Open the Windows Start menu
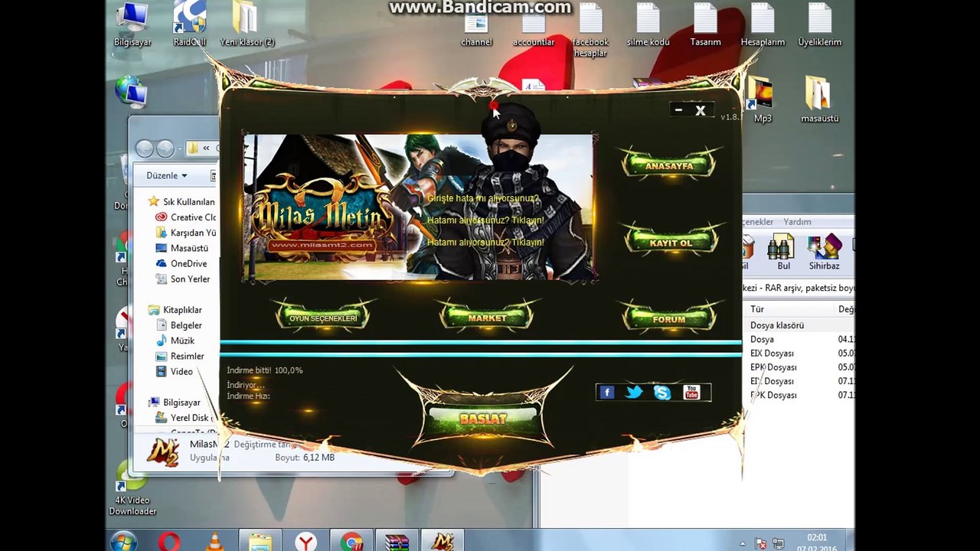Screen dimensions: 980x551 click(123, 542)
